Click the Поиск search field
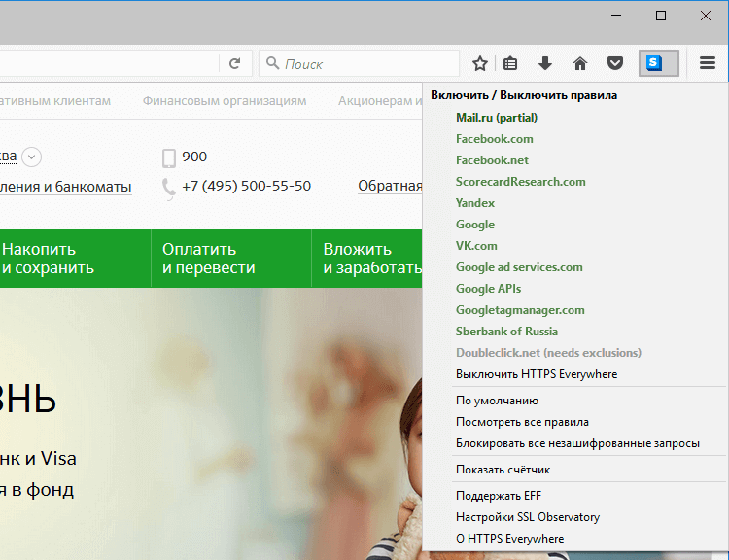The height and width of the screenshot is (560, 729). pos(359,63)
